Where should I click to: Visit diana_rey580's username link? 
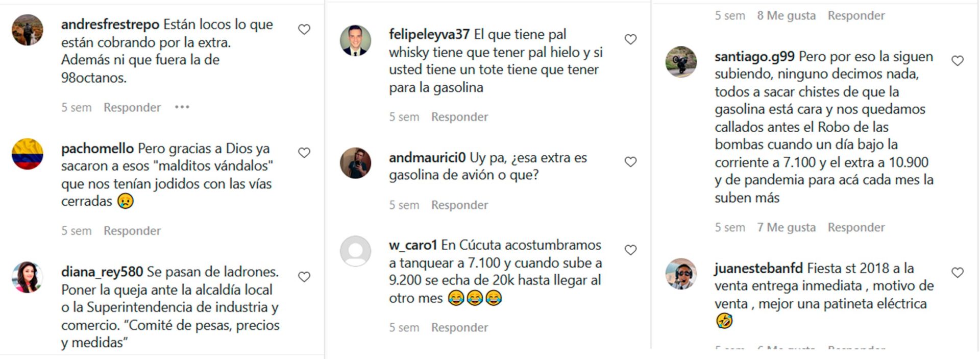point(102,272)
